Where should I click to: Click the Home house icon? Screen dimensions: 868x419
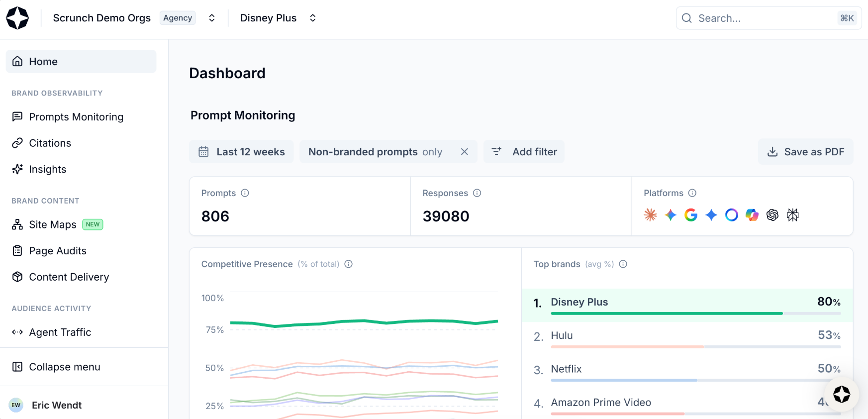click(x=17, y=61)
